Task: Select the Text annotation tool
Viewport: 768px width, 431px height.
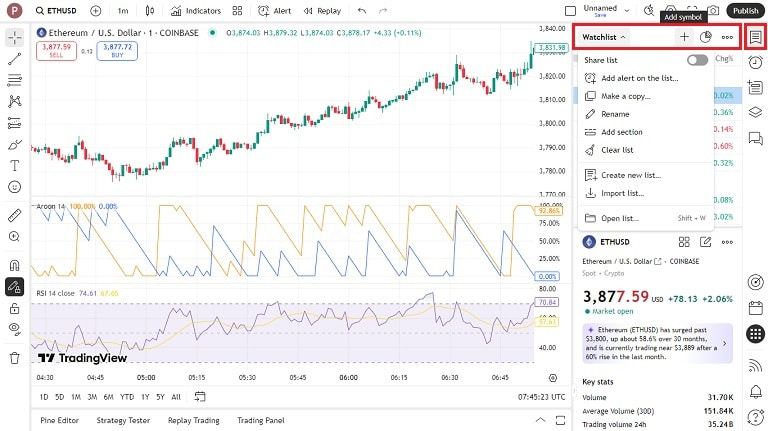Action: point(15,166)
